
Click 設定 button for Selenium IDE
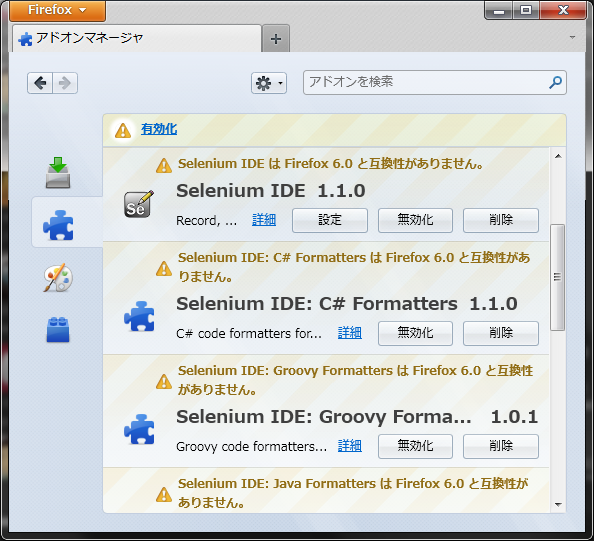[x=330, y=220]
